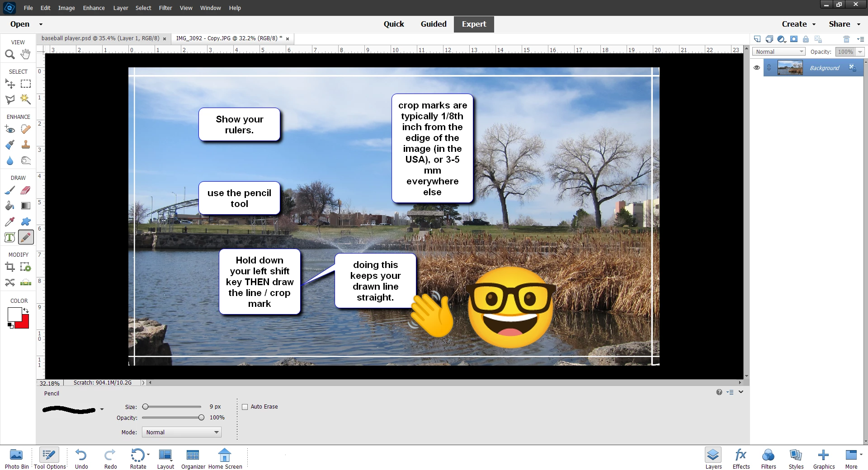This screenshot has height=470, width=868.
Task: Select the Magic Wand tool
Action: pos(26,99)
